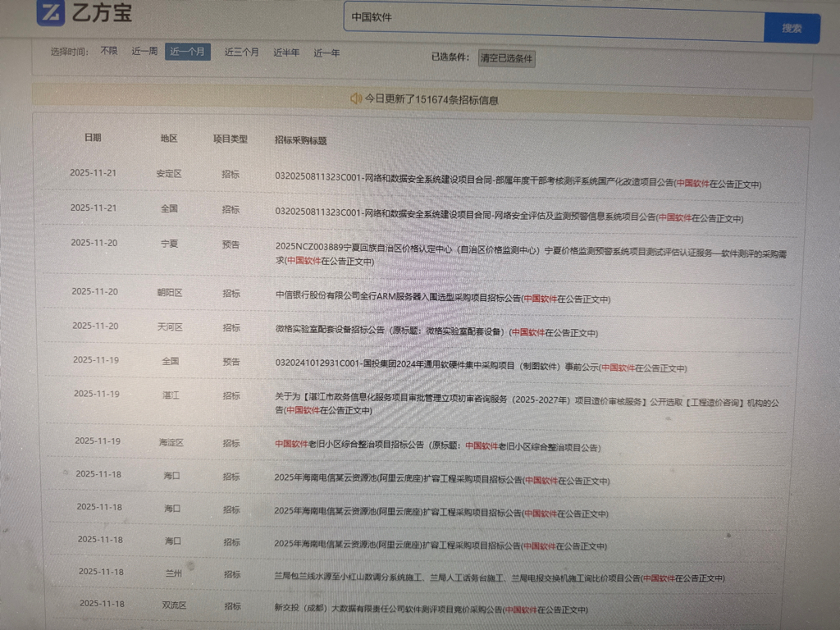
Task: Click the 2025-11-19 date in the 湛江 row
Action: pos(97,394)
